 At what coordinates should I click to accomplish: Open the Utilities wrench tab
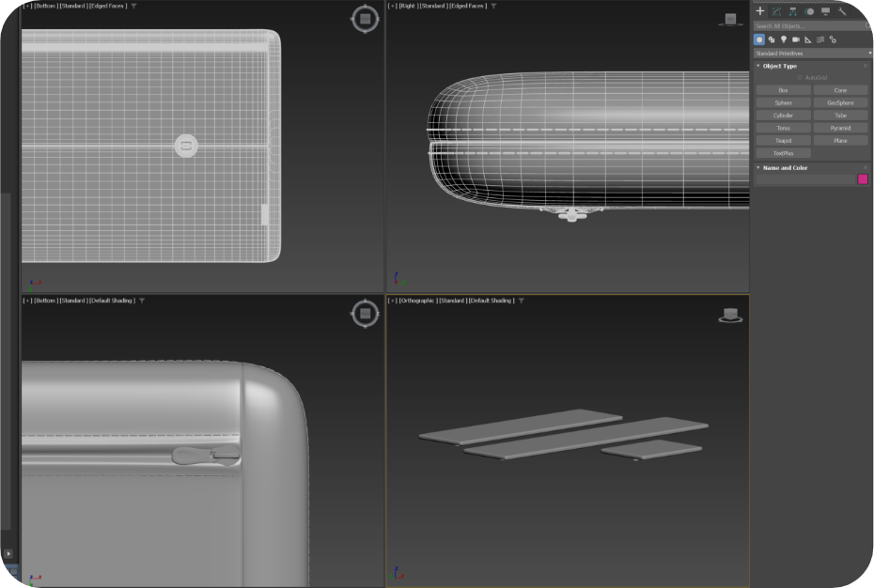(x=842, y=11)
